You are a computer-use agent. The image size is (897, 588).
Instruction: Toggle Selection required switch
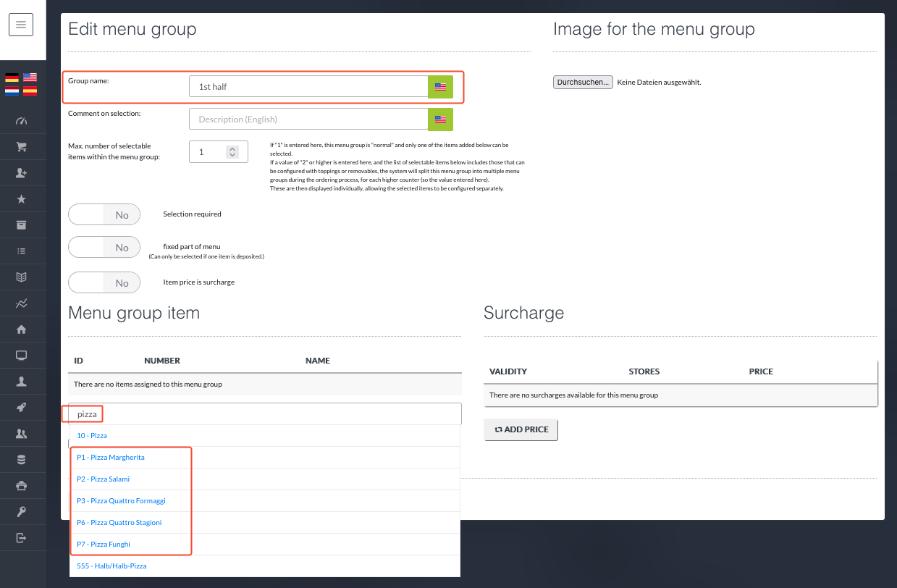click(x=104, y=214)
